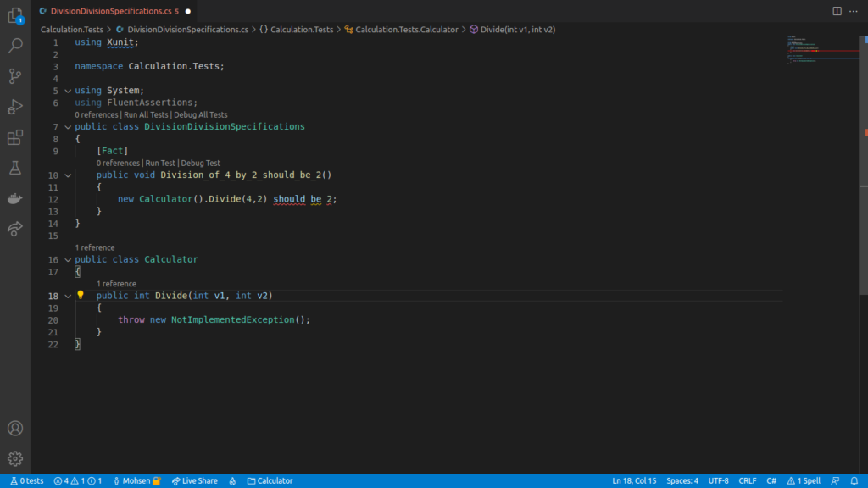Open the Testing beaker icon
Viewport: 868px width, 488px height.
click(14, 168)
